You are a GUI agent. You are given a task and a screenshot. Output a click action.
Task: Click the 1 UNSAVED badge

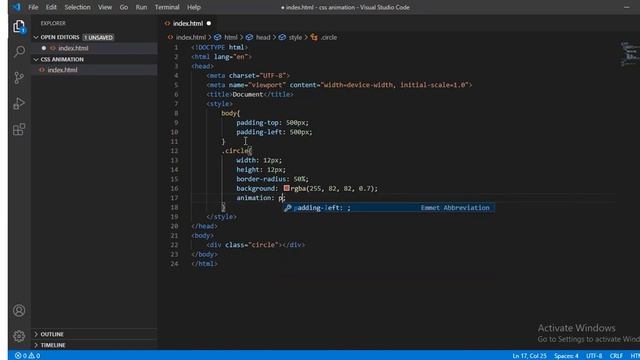point(98,37)
